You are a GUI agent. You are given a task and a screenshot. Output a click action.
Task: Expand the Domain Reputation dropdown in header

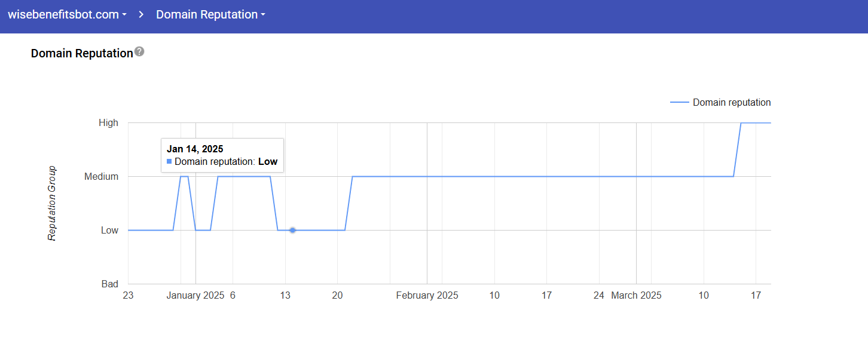[210, 15]
